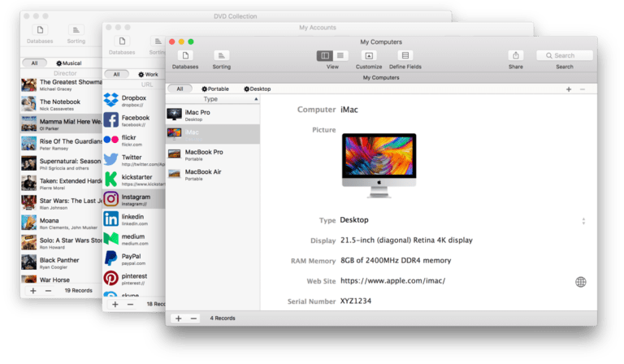Screen dimensions: 624x364
Task: Select All filter in My Accounts window
Action: pos(116,75)
